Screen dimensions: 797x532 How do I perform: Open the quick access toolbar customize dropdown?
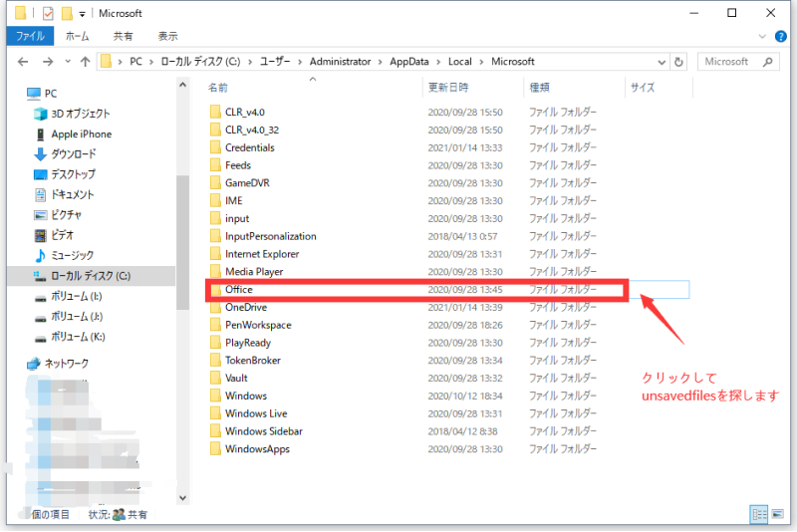pos(82,14)
